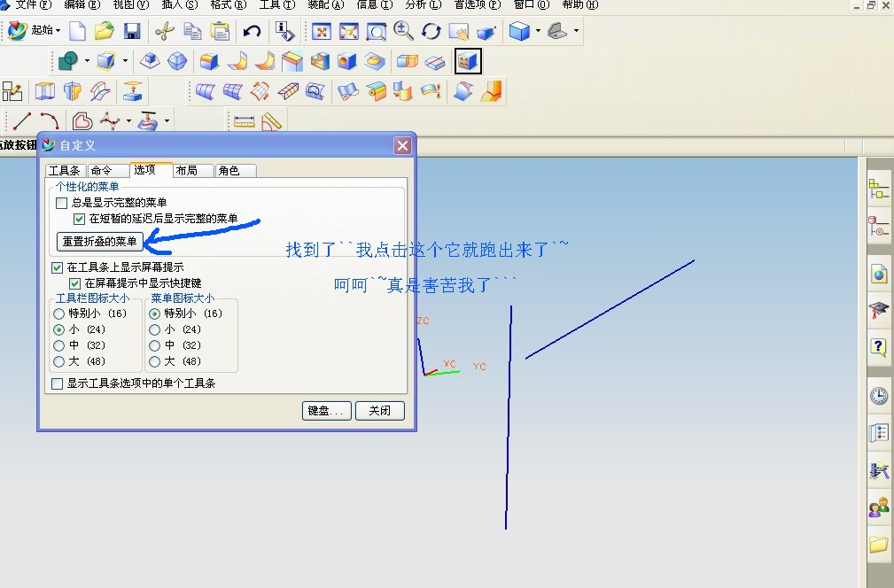Image resolution: width=894 pixels, height=588 pixels.
Task: Open the History clock sidebar icon
Action: [879, 396]
